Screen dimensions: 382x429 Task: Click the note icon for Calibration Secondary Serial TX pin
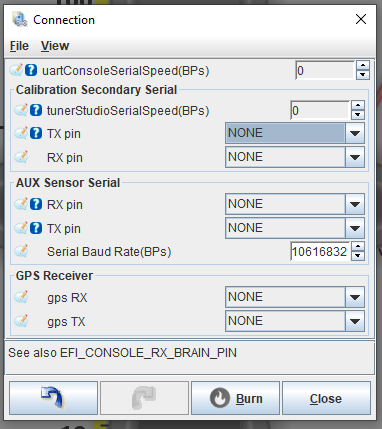(21, 133)
